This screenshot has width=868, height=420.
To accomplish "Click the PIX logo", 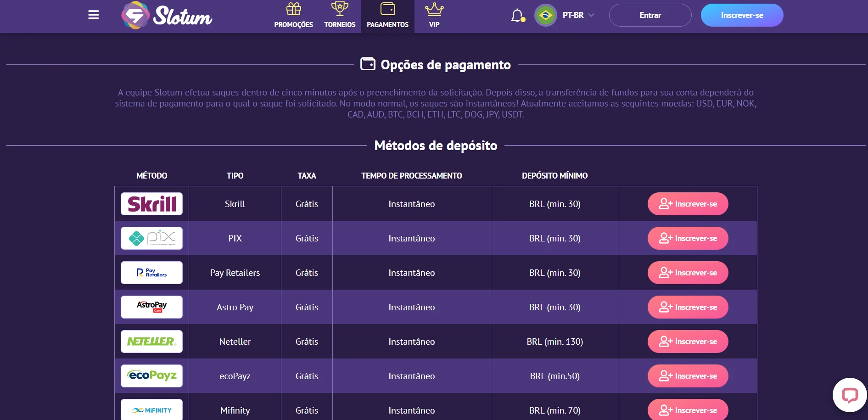I will coord(151,238).
